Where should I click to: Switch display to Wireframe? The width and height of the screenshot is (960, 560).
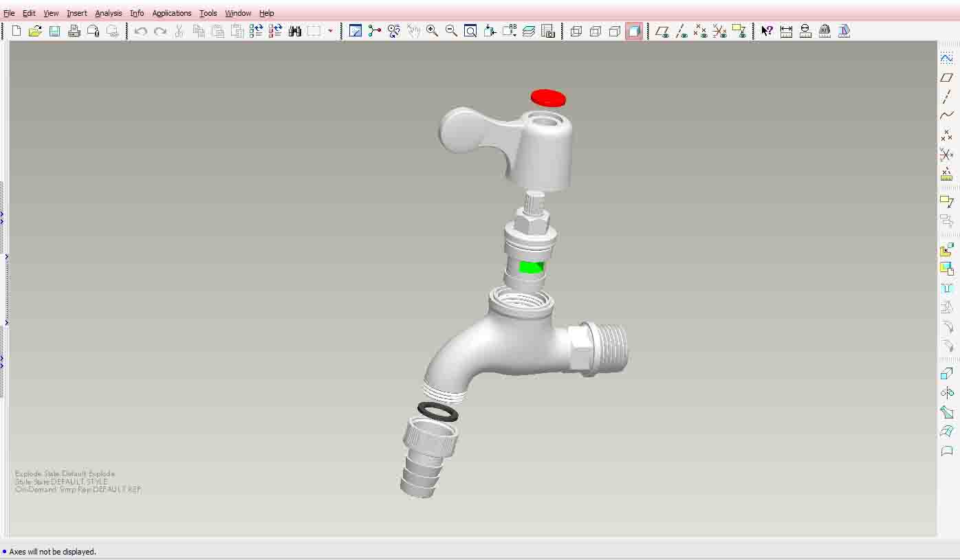tap(576, 31)
